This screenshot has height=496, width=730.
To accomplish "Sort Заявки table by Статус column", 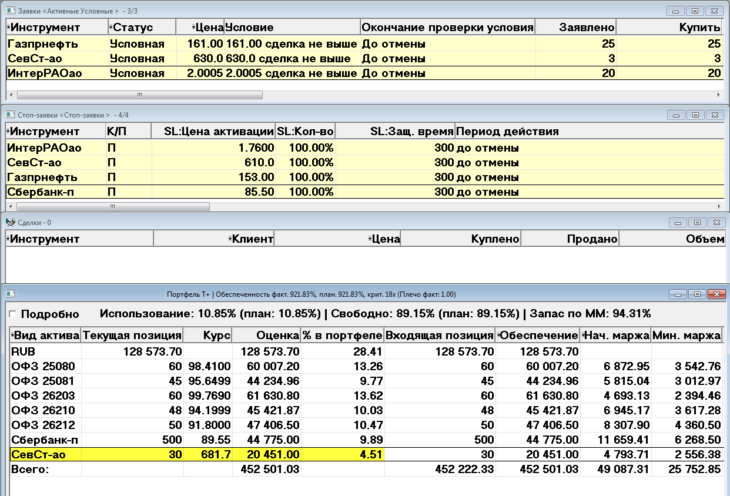I will coord(142,27).
